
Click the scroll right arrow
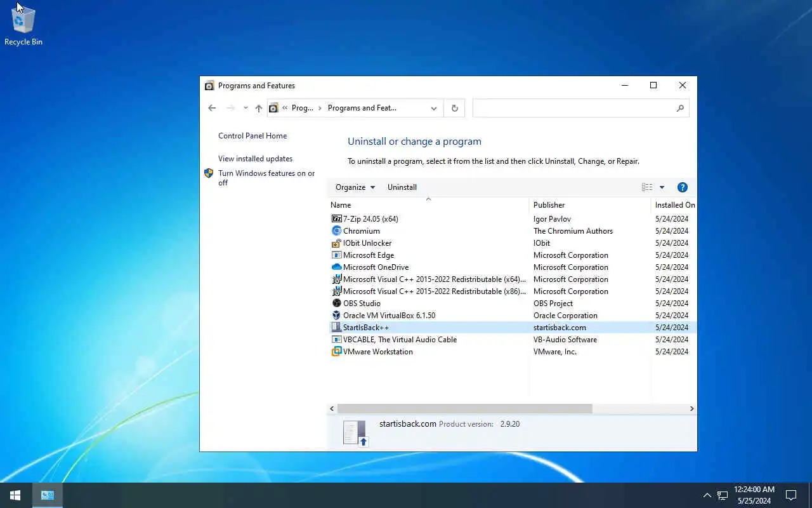tap(691, 409)
